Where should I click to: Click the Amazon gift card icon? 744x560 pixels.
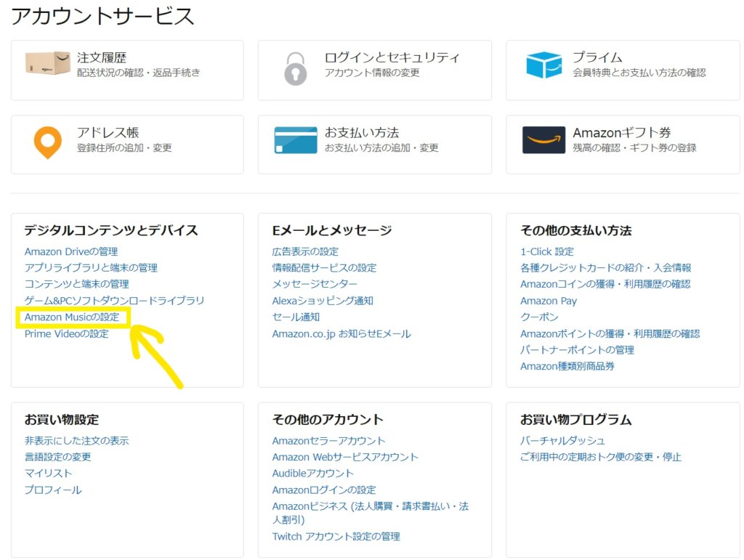point(543,140)
